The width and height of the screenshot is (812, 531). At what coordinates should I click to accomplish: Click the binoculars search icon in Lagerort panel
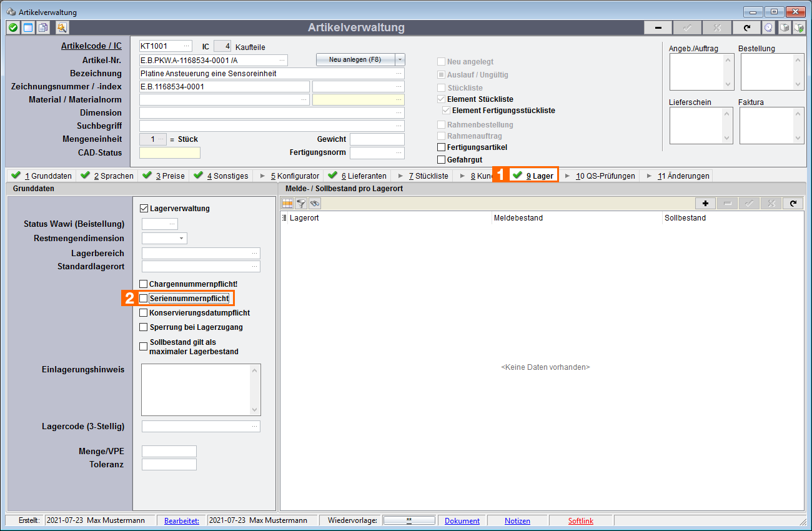tap(315, 203)
